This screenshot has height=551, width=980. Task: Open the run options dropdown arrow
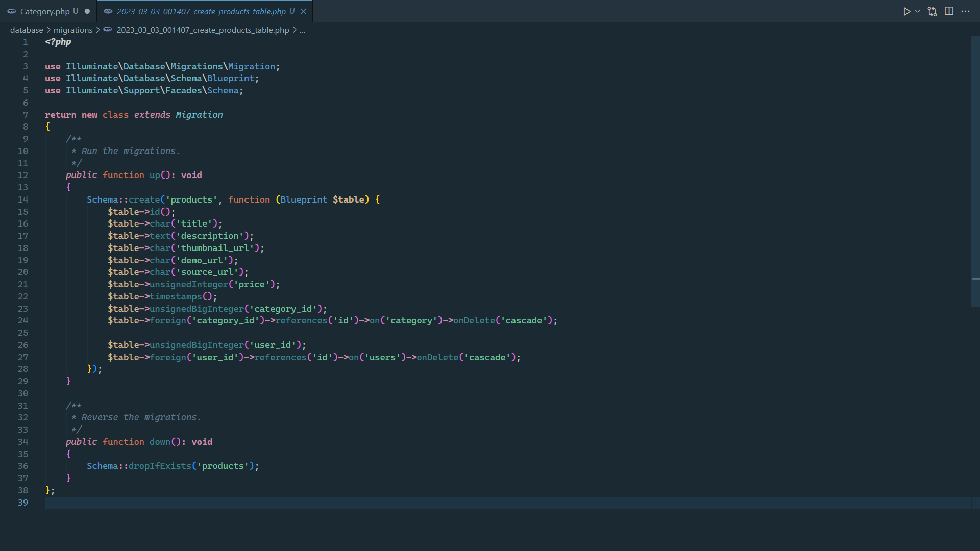point(917,11)
